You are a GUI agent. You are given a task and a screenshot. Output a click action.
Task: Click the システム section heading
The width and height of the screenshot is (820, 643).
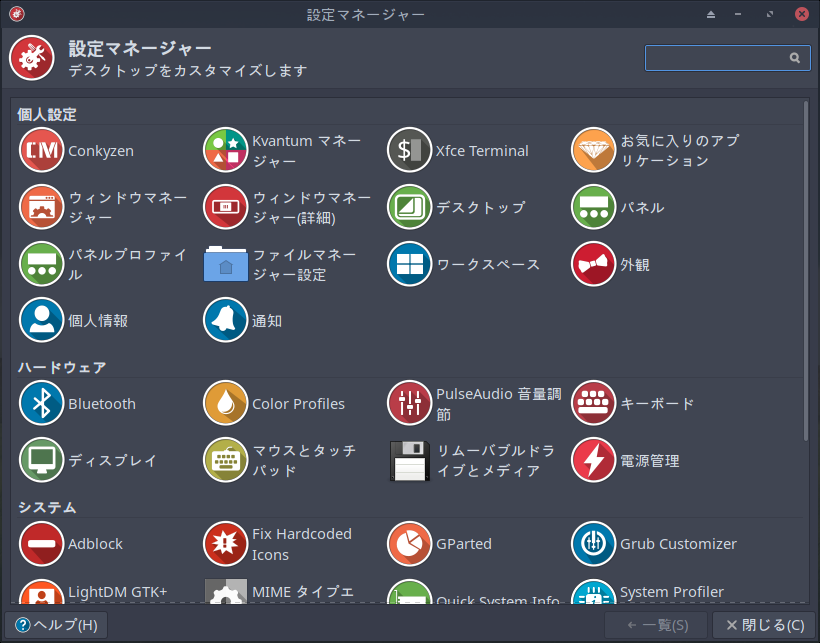tap(47, 507)
